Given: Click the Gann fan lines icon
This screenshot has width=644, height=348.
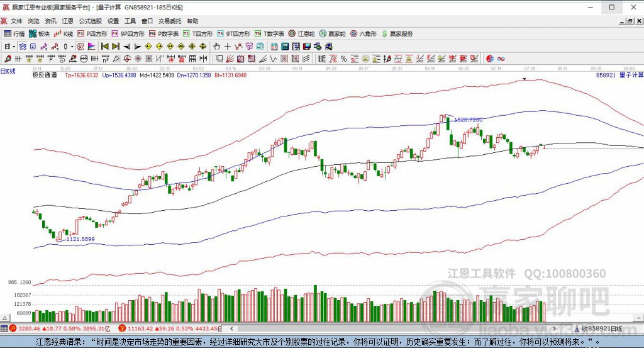Looking at the screenshot, I should click(231, 59).
